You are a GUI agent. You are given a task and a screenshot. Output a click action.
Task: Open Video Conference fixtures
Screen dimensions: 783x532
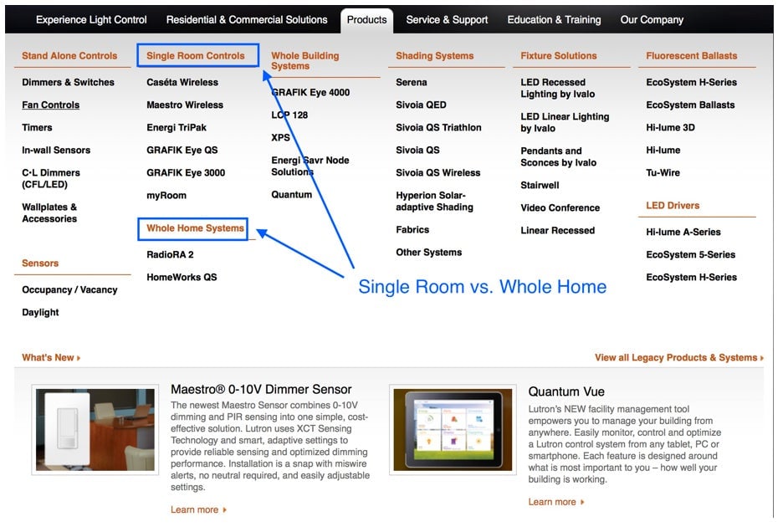pos(560,207)
